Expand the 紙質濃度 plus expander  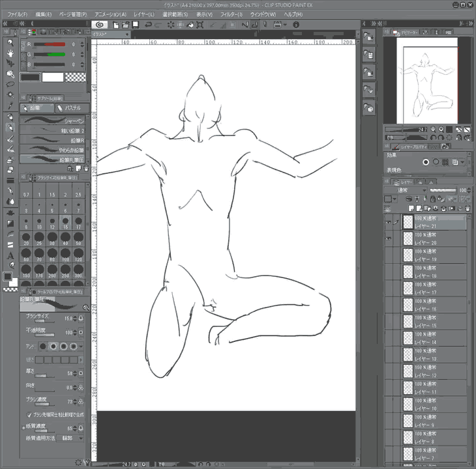coord(23,428)
